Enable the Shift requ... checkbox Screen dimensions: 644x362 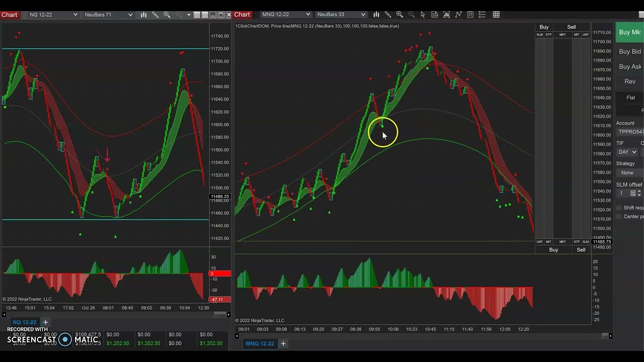619,208
